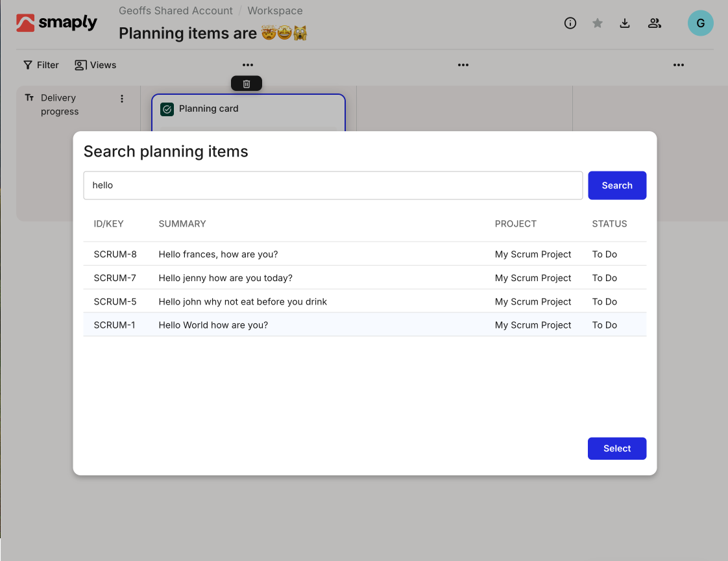728x561 pixels.
Task: Click the Planning card checkmark icon
Action: [x=167, y=109]
